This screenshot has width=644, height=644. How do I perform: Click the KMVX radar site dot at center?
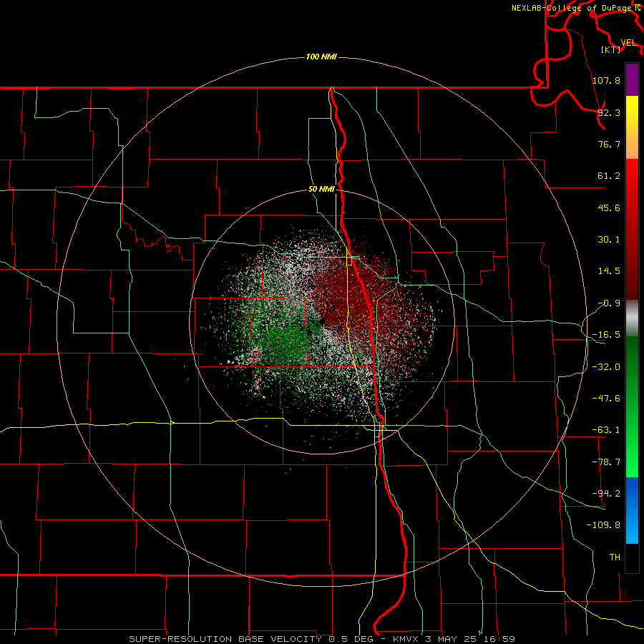pyautogui.click(x=322, y=321)
